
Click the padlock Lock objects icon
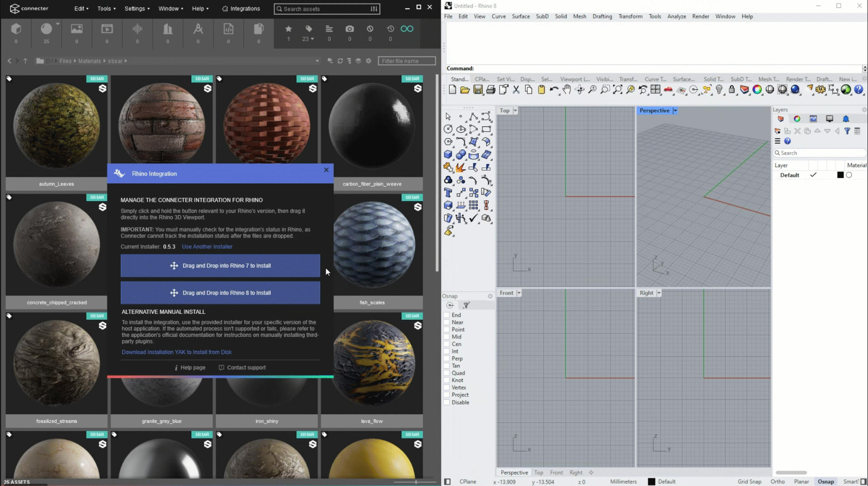click(732, 89)
